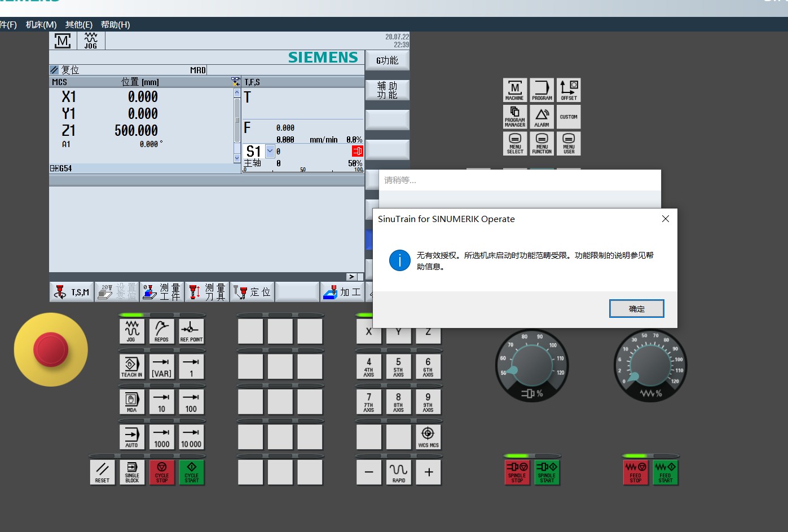Click the 加工 softkey
The width and height of the screenshot is (788, 532).
point(342,291)
